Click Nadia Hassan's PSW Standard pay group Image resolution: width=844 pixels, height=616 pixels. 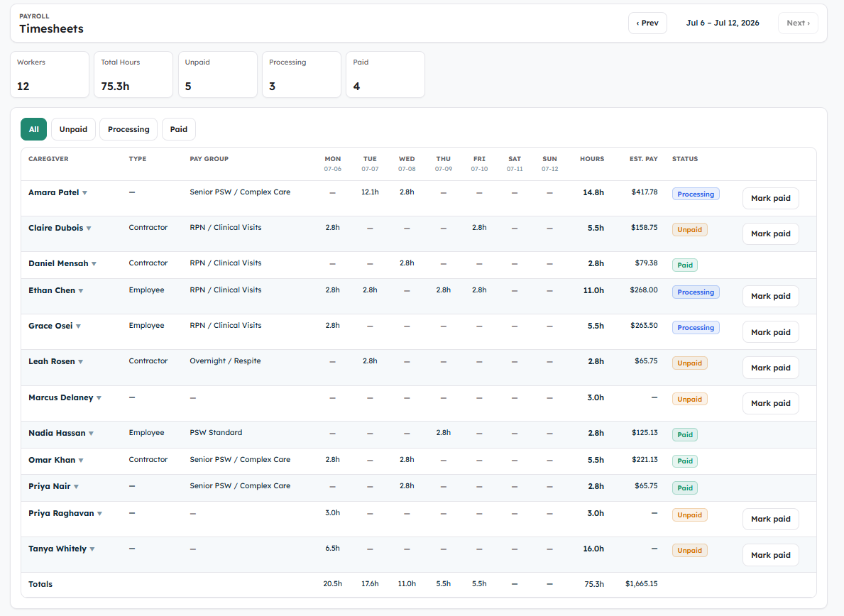(x=216, y=432)
